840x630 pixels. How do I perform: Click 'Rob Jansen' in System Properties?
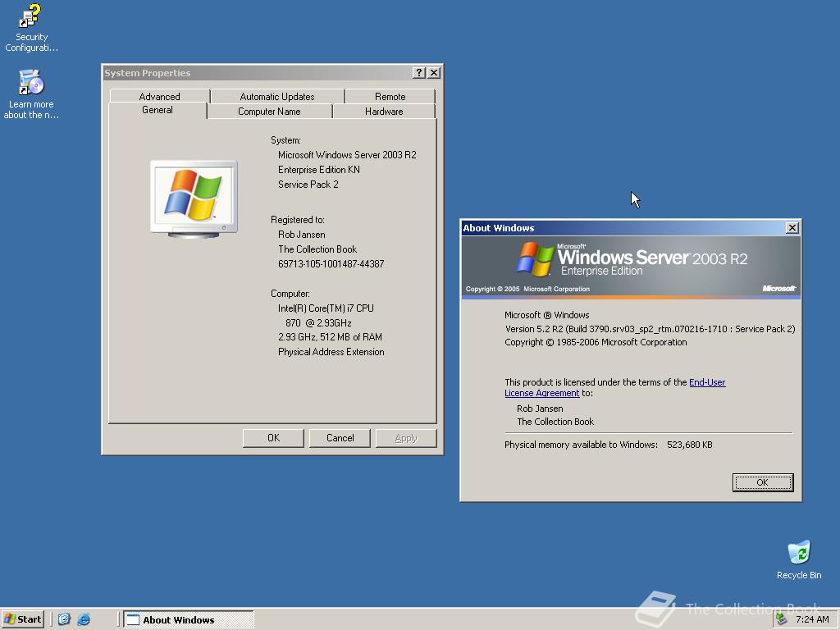pyautogui.click(x=302, y=235)
